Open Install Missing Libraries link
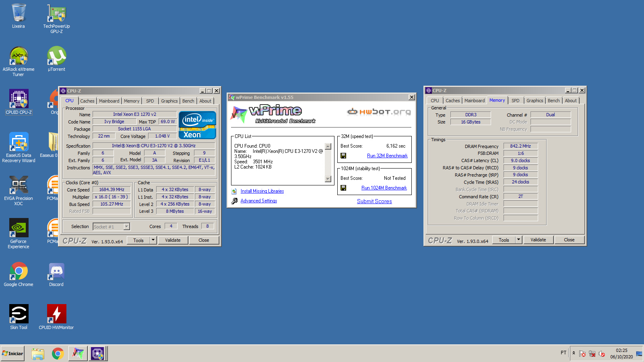 click(262, 191)
